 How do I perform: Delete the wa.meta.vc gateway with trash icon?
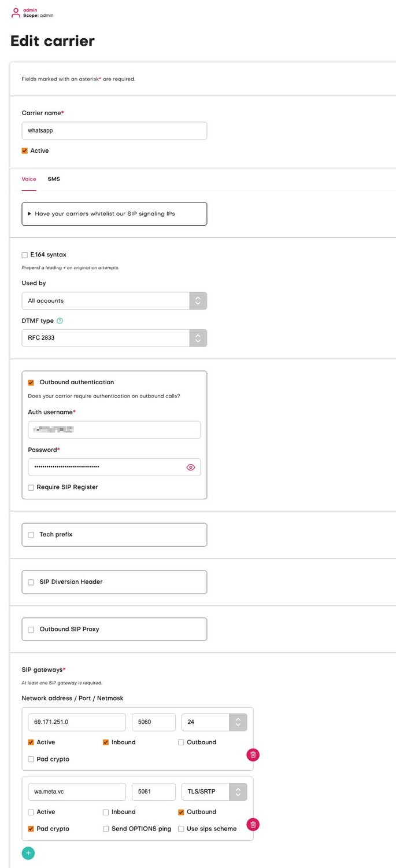pyautogui.click(x=253, y=824)
